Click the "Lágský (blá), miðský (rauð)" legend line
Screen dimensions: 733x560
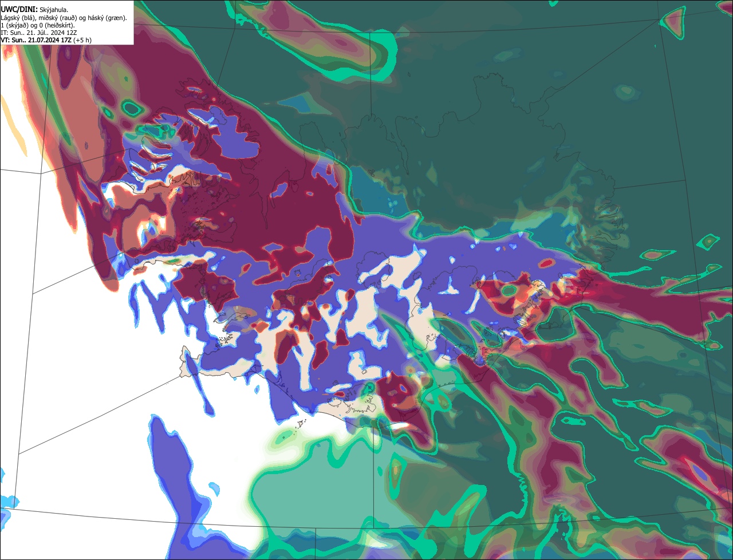click(64, 18)
